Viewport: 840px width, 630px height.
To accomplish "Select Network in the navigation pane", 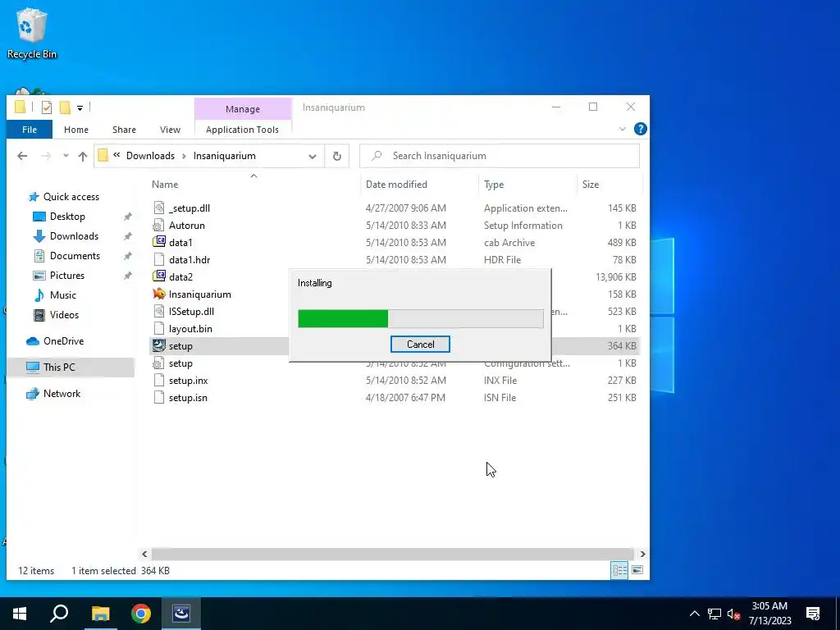I will click(62, 394).
